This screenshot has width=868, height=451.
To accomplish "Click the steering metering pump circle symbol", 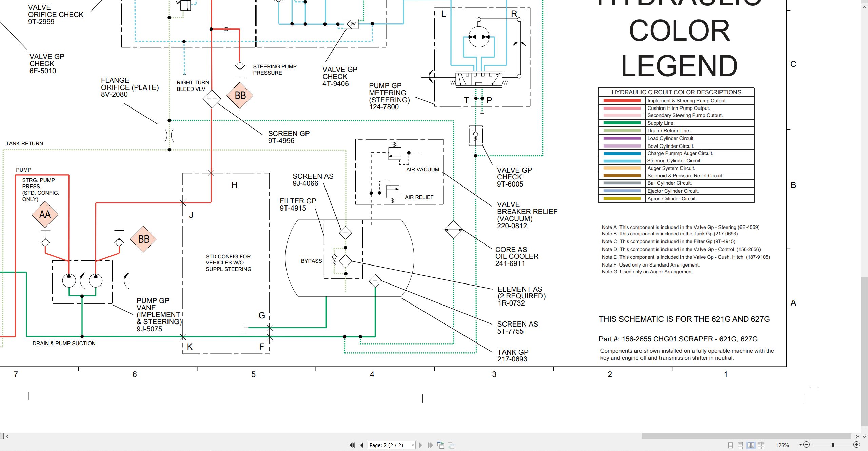I will click(x=479, y=37).
